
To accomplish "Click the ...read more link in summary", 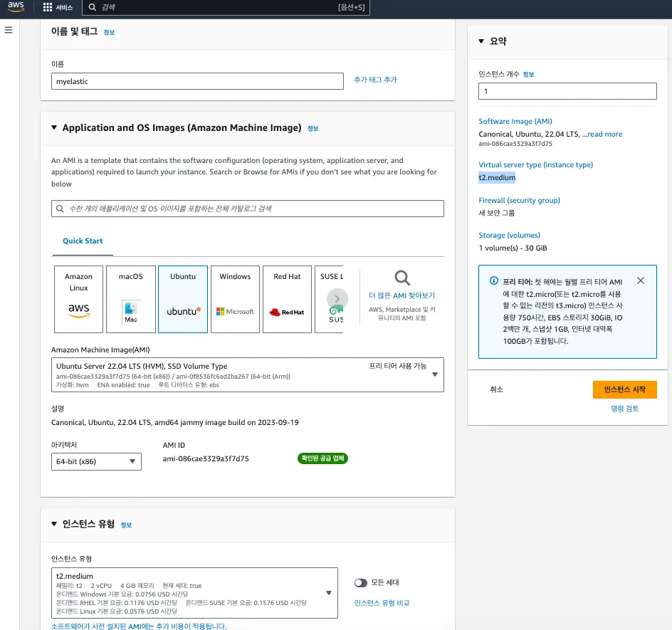I will coord(604,134).
